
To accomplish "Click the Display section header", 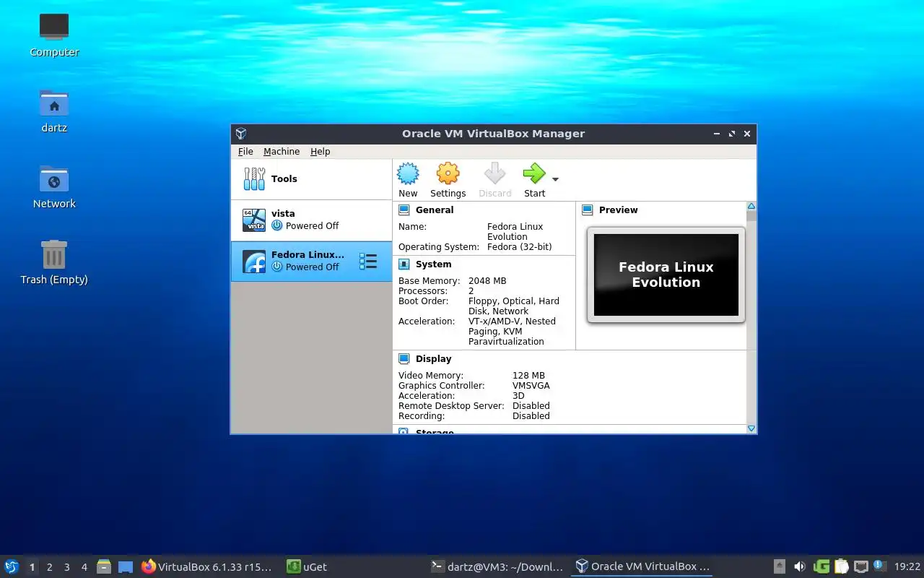I will coord(433,358).
